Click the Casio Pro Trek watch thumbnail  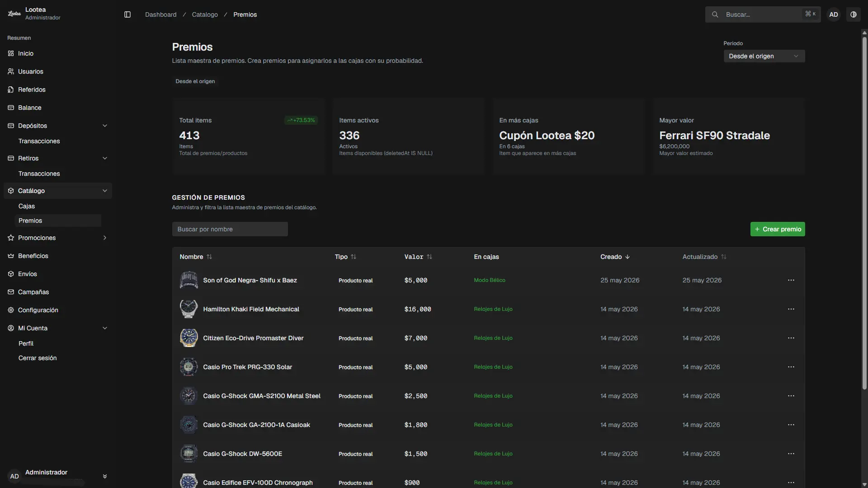coord(189,367)
